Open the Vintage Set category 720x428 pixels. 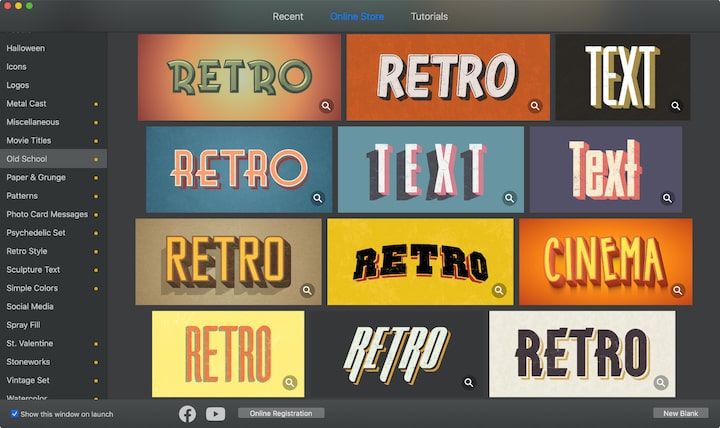[x=53, y=380]
